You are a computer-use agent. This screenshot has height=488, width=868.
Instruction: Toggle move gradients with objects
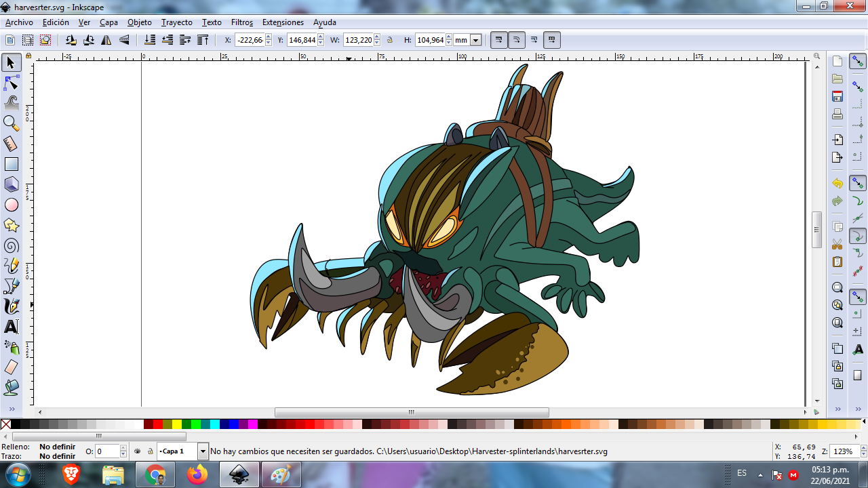(x=534, y=40)
